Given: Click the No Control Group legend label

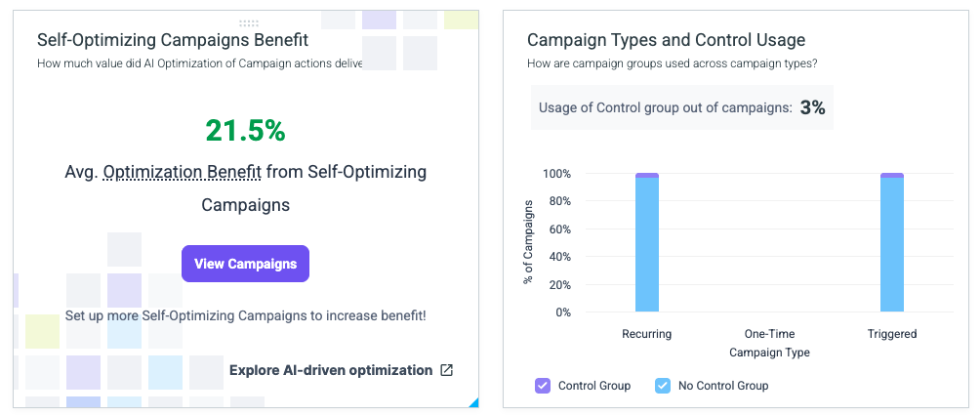Looking at the screenshot, I should click(x=723, y=386).
